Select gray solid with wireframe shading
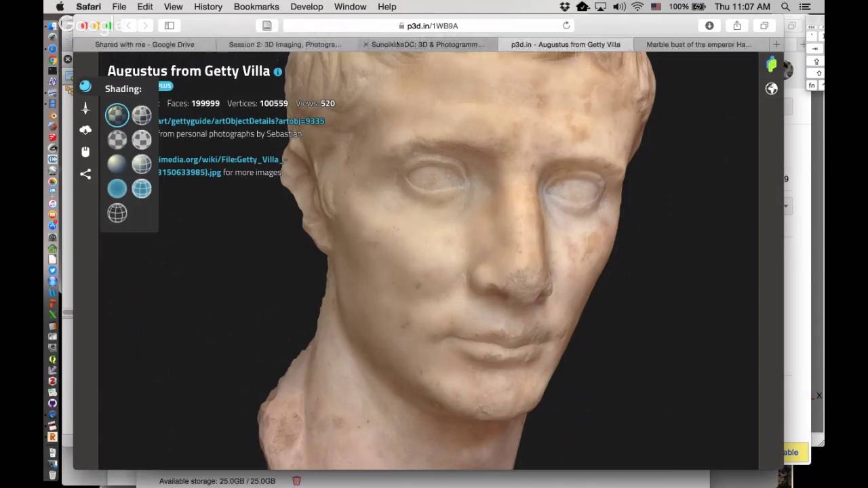Image resolution: width=868 pixels, height=488 pixels. (142, 164)
